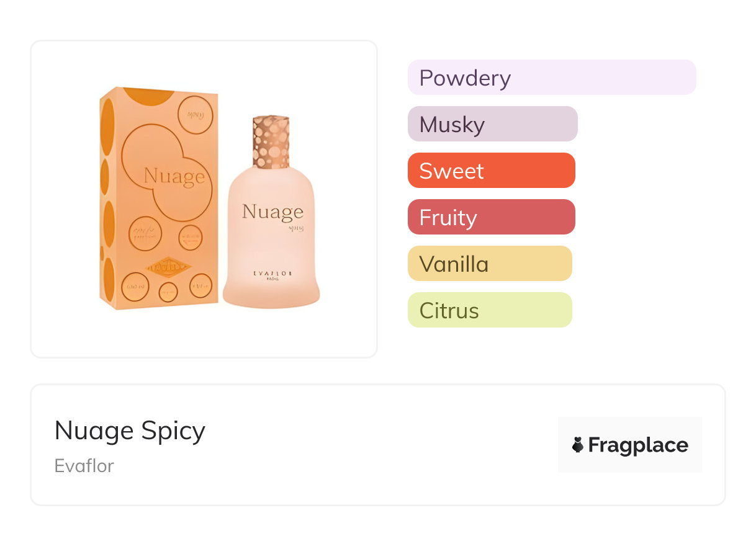
Task: Select the Powdery accord bar
Action: [x=551, y=78]
